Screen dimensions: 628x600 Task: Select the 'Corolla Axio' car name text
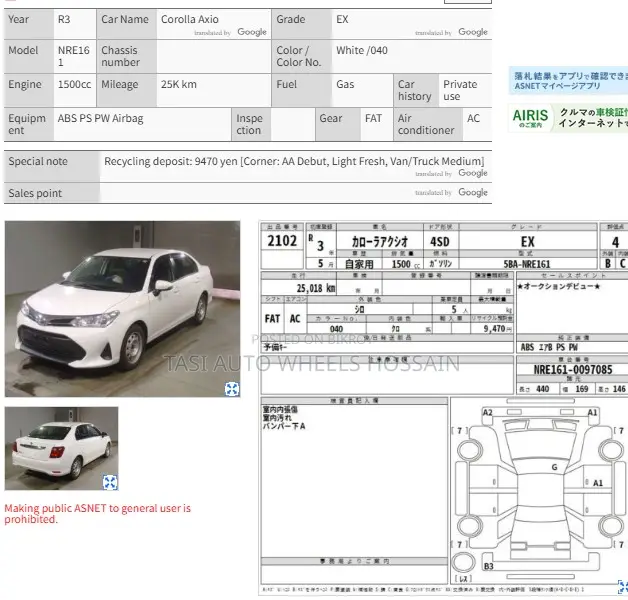point(190,19)
